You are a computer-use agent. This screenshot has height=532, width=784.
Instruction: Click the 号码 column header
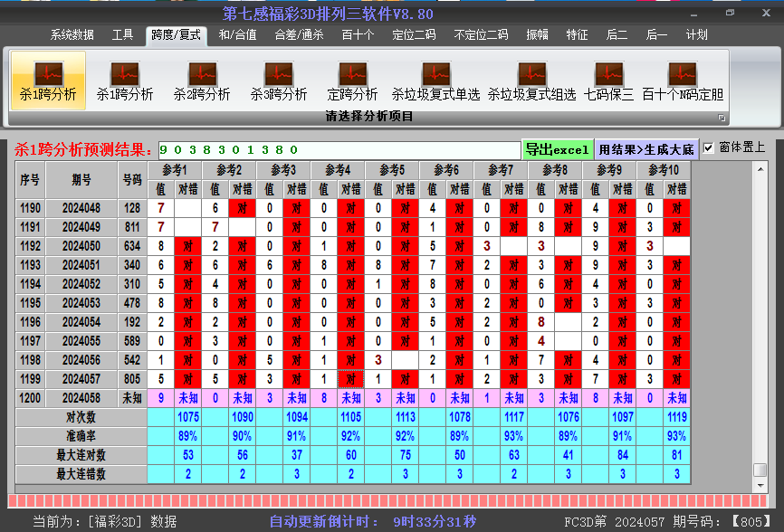[x=132, y=180]
